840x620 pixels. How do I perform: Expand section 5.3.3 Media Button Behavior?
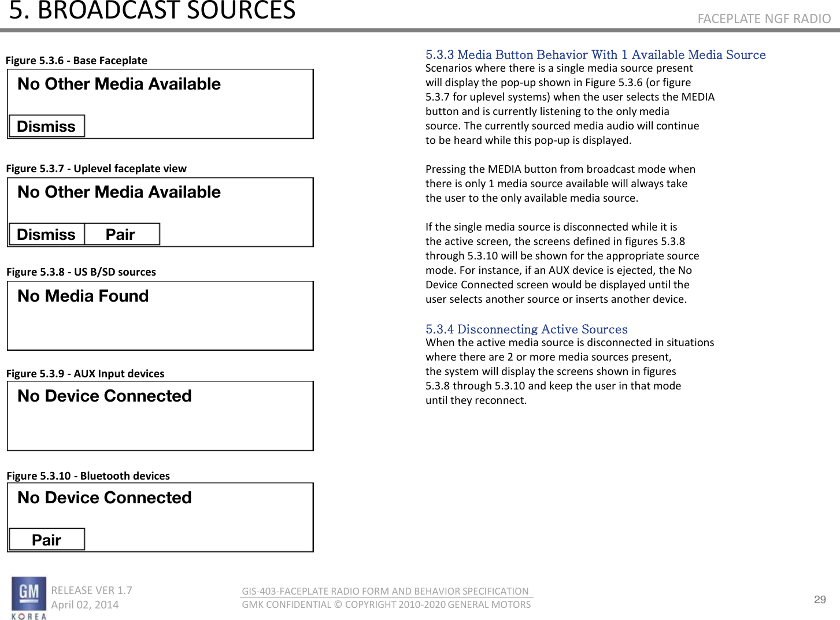595,55
